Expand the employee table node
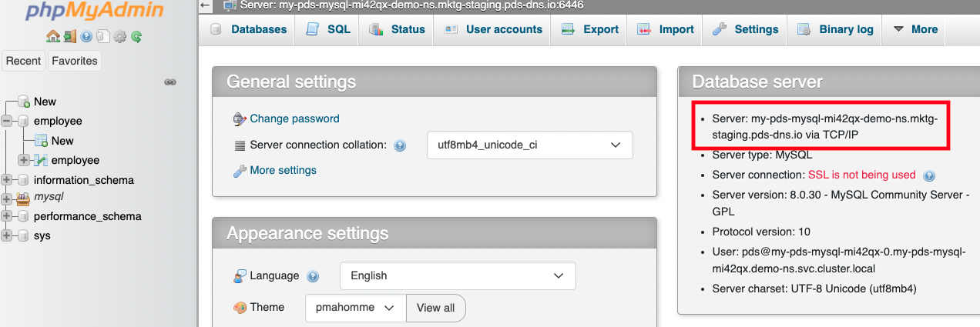The height and width of the screenshot is (327, 980). click(24, 160)
